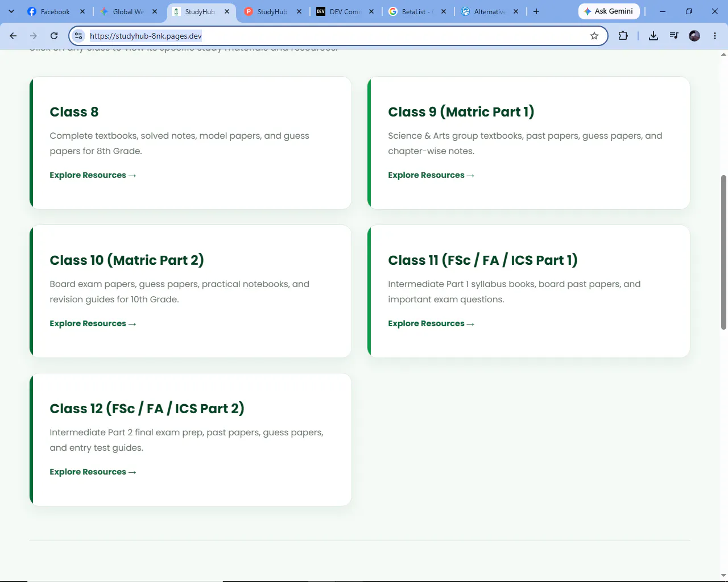
Task: Close the active StudyHub tab
Action: [227, 11]
